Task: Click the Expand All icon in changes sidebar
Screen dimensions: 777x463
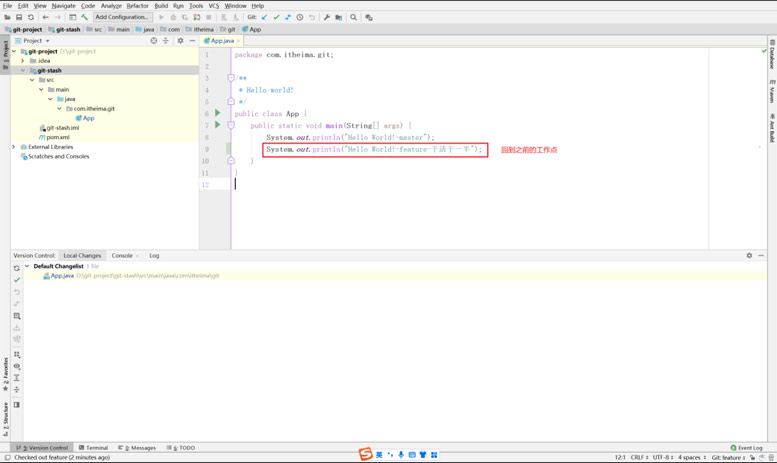Action: point(17,378)
